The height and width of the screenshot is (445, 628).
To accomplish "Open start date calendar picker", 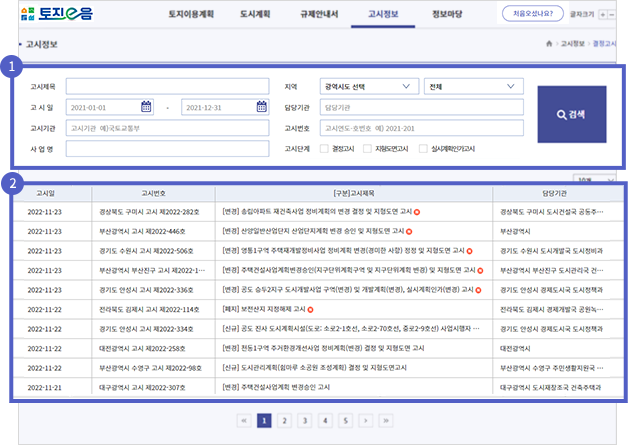I will coord(146,107).
